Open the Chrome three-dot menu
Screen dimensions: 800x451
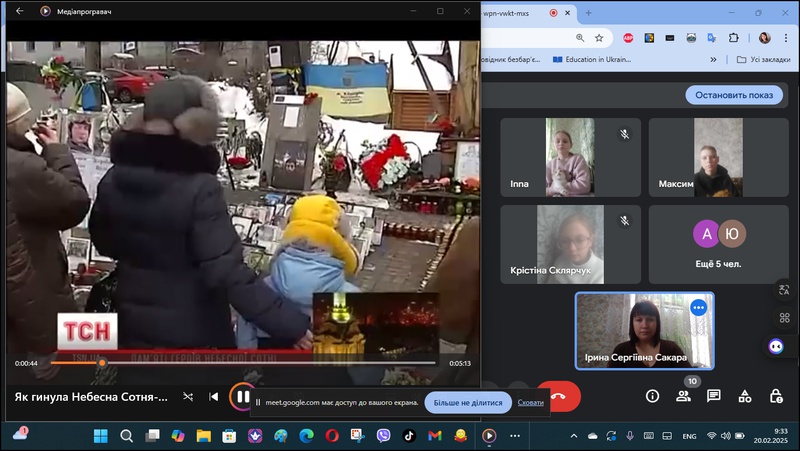(x=787, y=37)
